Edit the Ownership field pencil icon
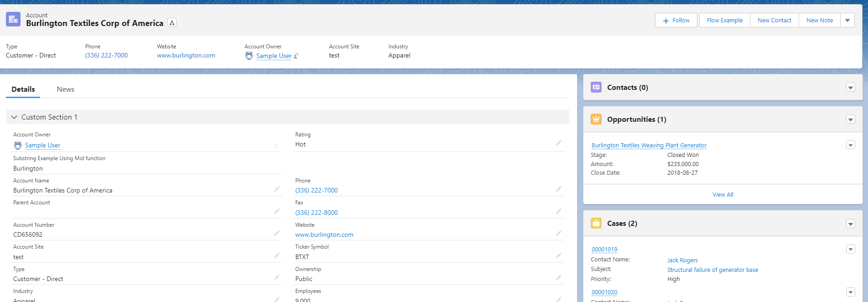The image size is (868, 302). (559, 278)
